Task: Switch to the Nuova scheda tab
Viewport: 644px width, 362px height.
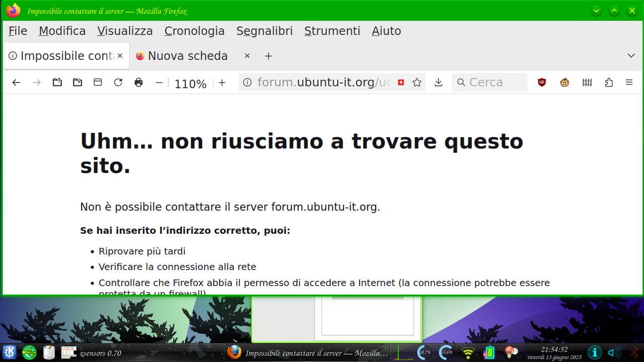Action: (188, 56)
